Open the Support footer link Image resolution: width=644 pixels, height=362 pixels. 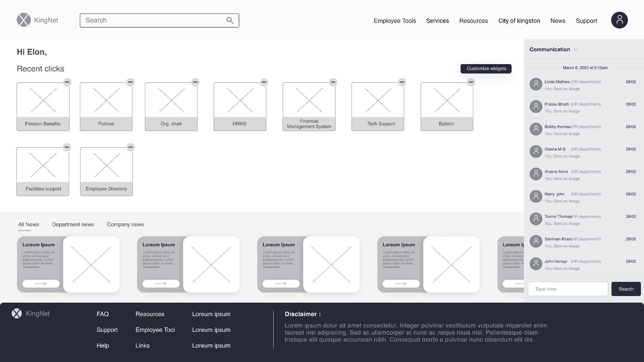coord(107,330)
